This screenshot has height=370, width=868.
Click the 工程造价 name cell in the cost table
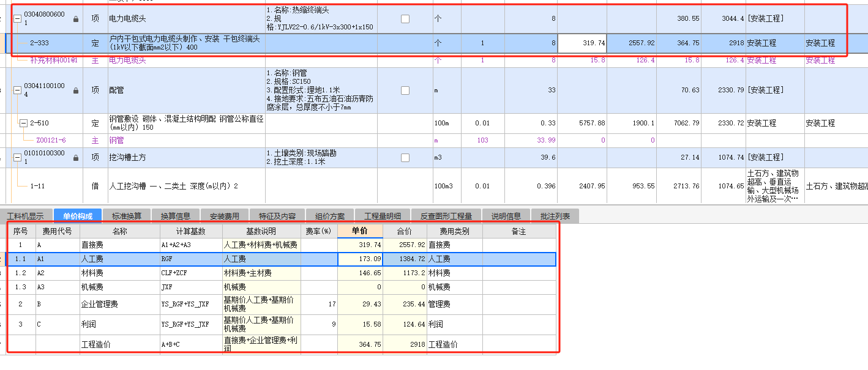click(x=119, y=344)
